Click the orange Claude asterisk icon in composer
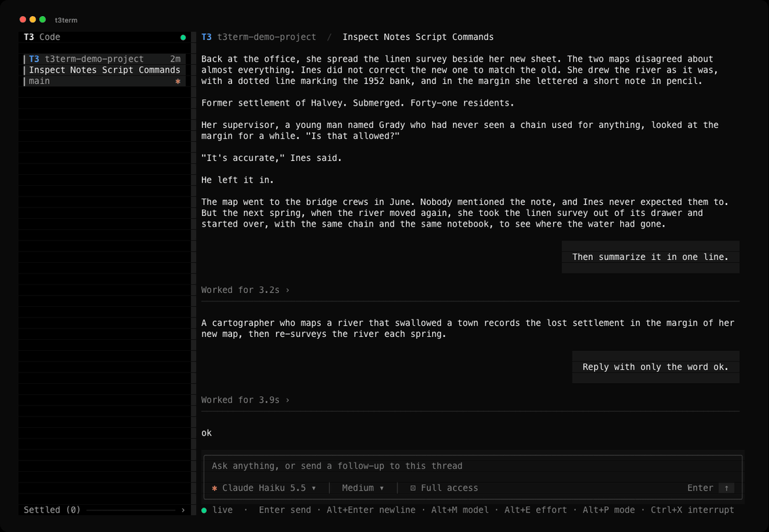Image resolution: width=769 pixels, height=532 pixels. [x=215, y=488]
